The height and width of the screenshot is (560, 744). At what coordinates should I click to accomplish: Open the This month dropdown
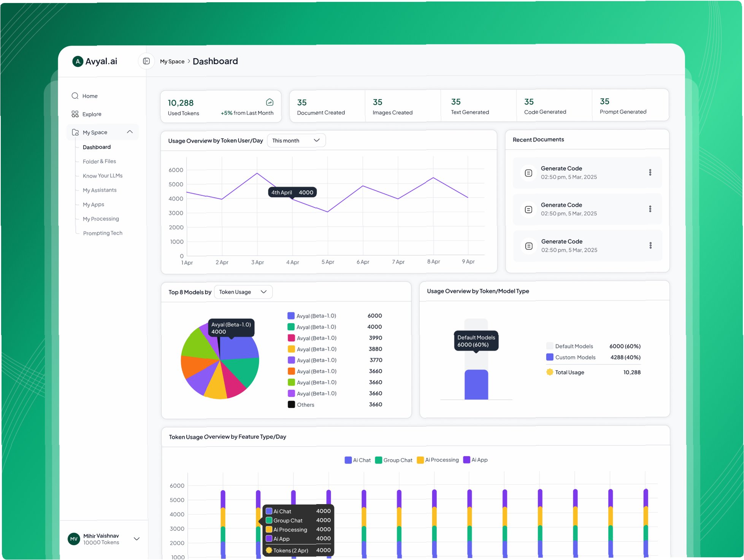[296, 141]
